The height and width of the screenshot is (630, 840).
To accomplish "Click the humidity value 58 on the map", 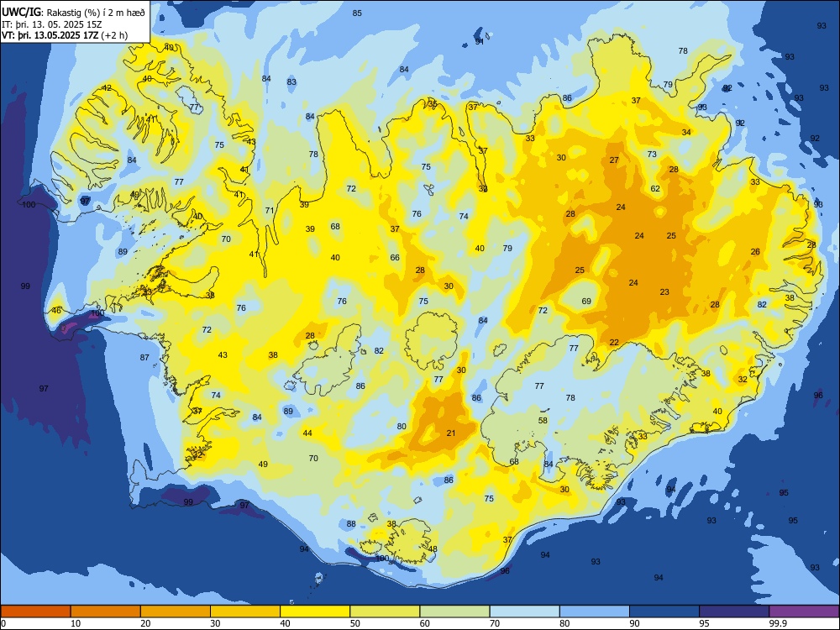I will [543, 421].
